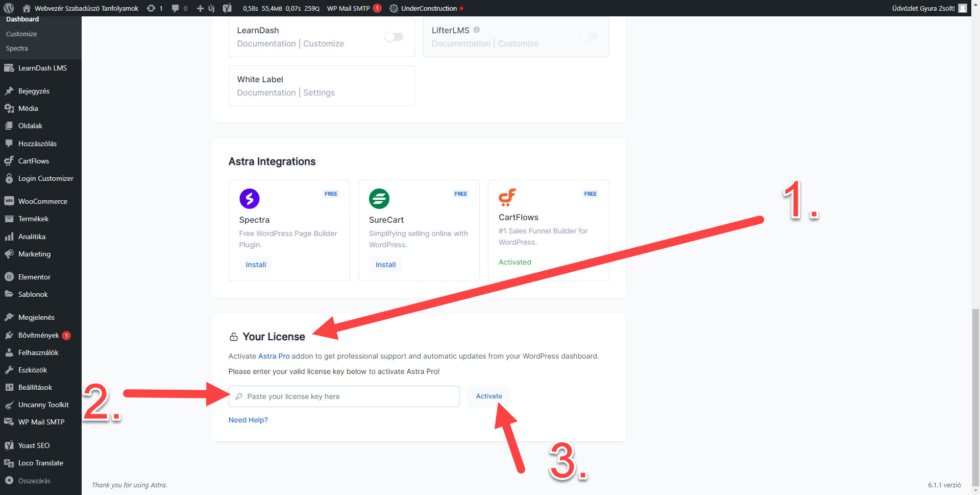Click the Média sidebar icon
Viewport: 980px width, 495px height.
coord(9,108)
